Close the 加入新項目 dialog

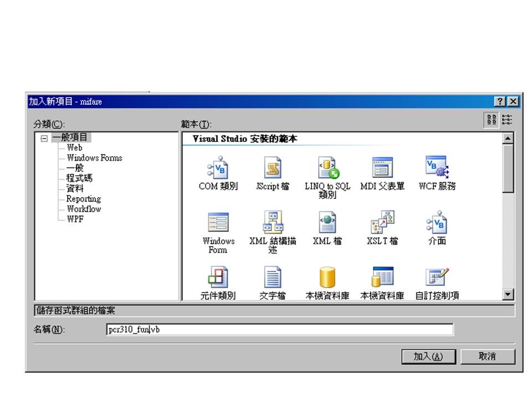pyautogui.click(x=513, y=101)
